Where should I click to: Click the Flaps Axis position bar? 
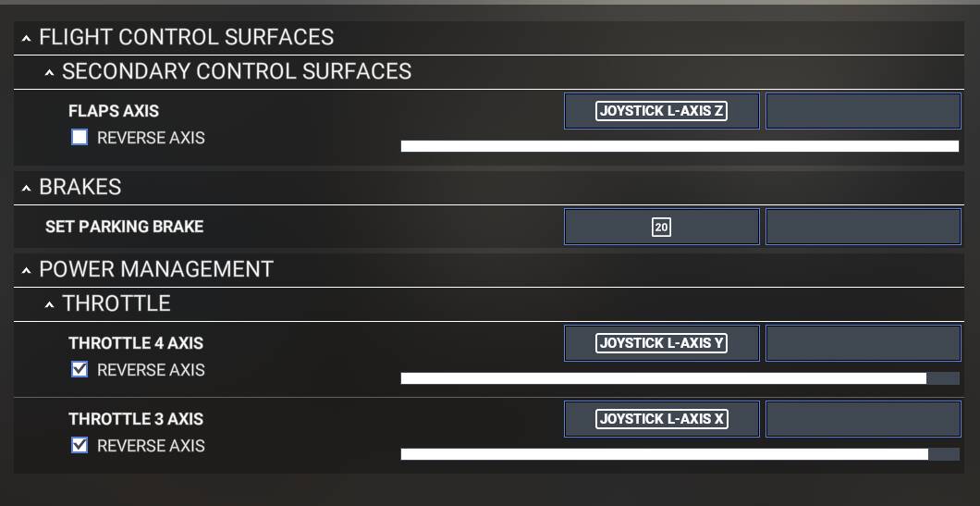point(680,146)
